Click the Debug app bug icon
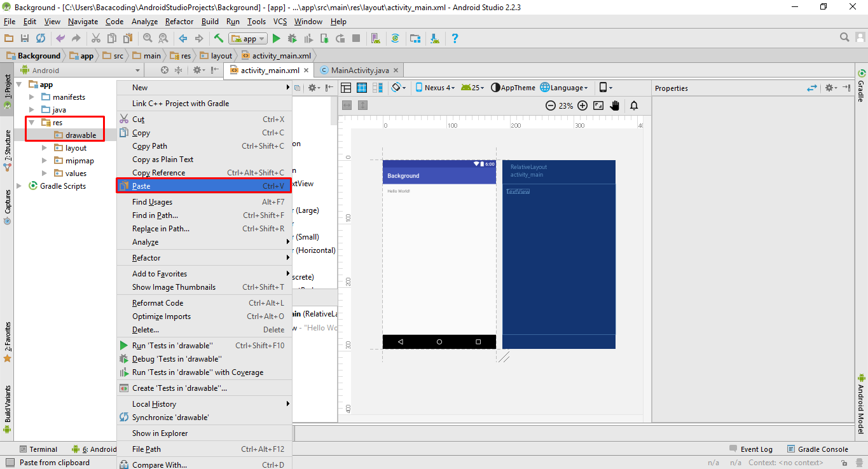Screen dimensions: 868x469 point(293,39)
